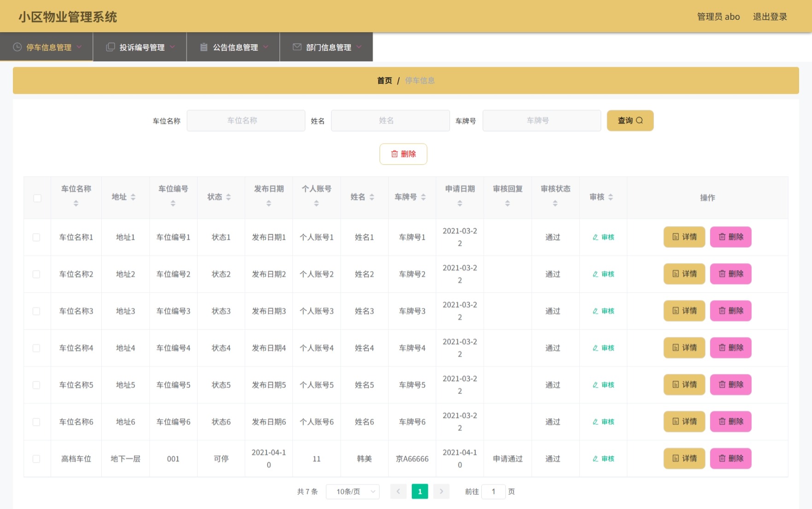Toggle the select-all checkbox in table header
The image size is (812, 509).
37,198
